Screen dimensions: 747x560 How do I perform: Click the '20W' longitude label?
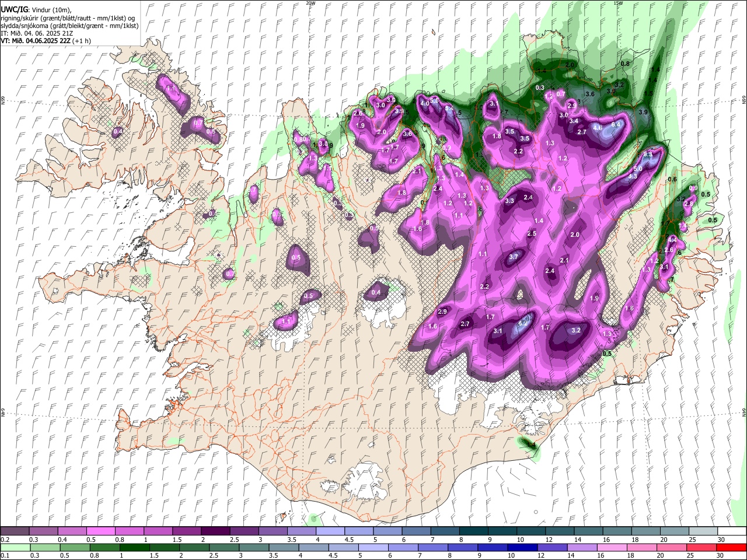pos(310,3)
